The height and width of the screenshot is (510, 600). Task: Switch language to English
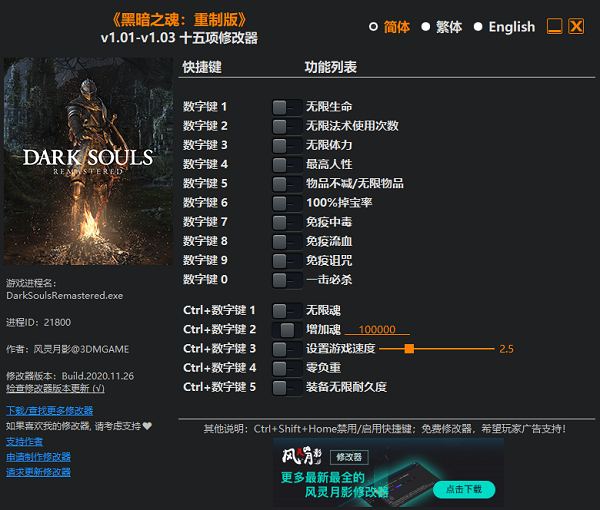click(478, 27)
